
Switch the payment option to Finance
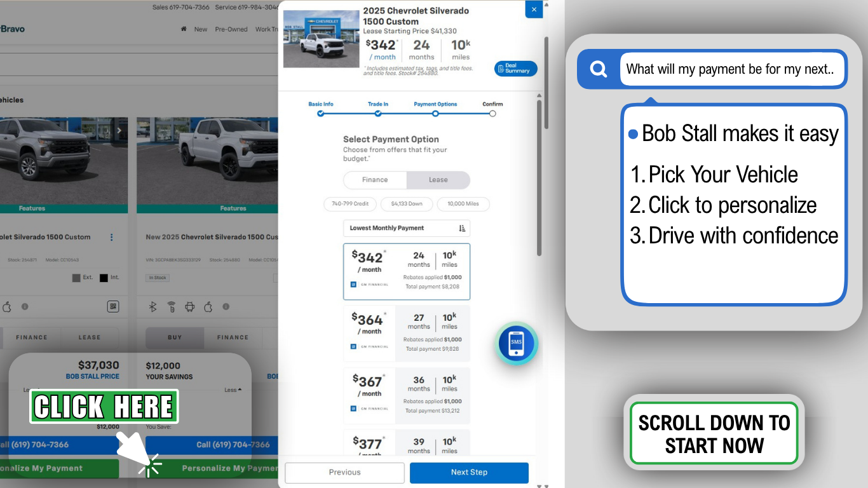(x=375, y=180)
